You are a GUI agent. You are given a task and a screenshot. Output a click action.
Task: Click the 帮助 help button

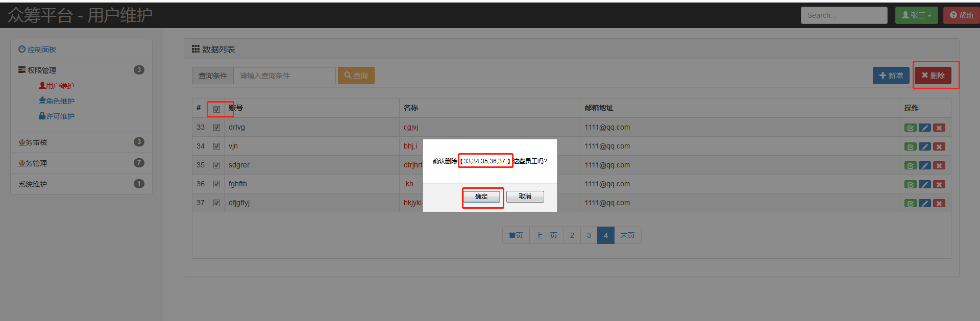click(x=961, y=15)
